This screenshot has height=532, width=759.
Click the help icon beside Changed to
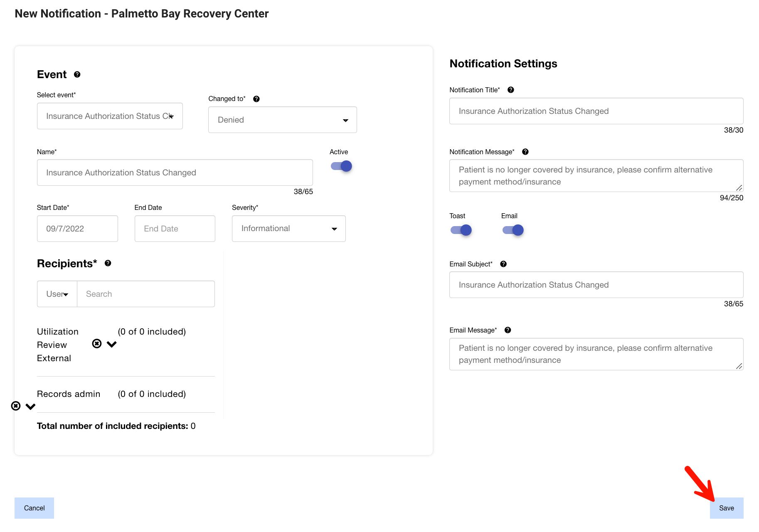pyautogui.click(x=256, y=99)
